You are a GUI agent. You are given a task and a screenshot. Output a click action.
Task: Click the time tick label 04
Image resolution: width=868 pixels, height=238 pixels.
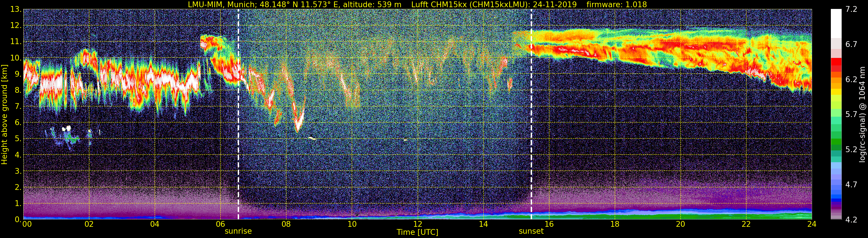tap(155, 224)
